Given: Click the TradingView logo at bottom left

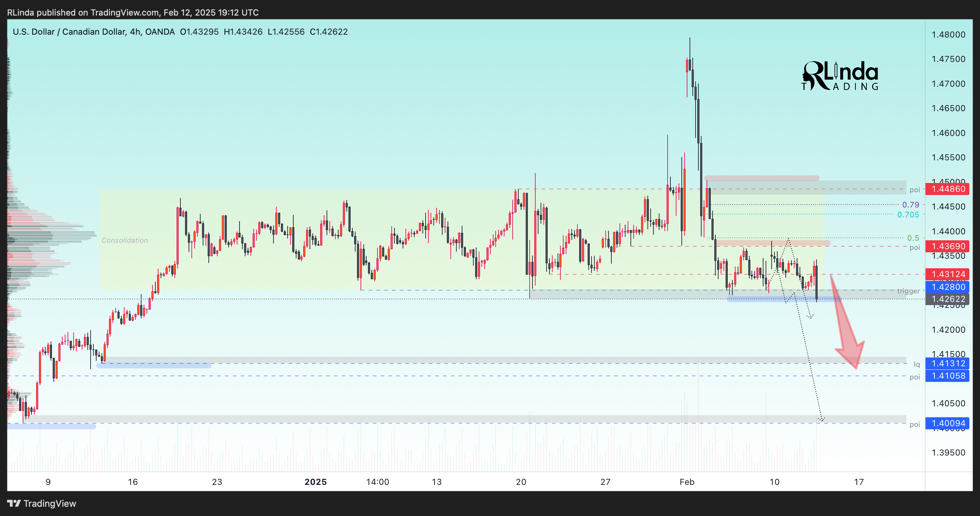Looking at the screenshot, I should pyautogui.click(x=41, y=504).
